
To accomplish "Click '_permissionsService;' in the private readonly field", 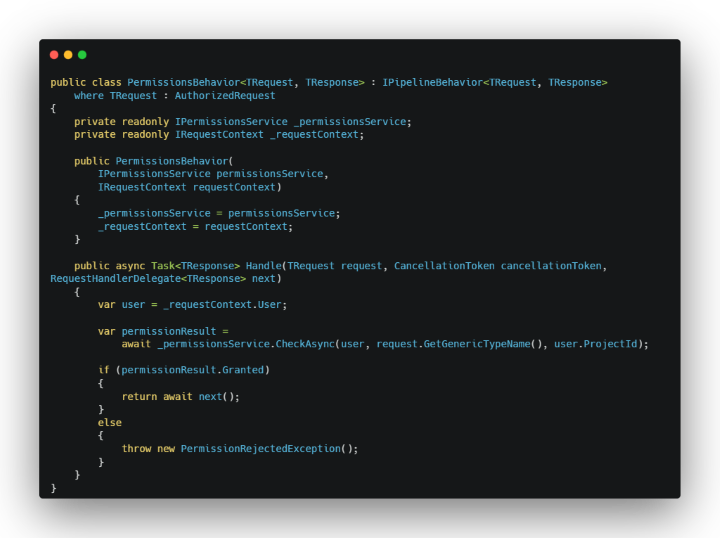I will 353,122.
